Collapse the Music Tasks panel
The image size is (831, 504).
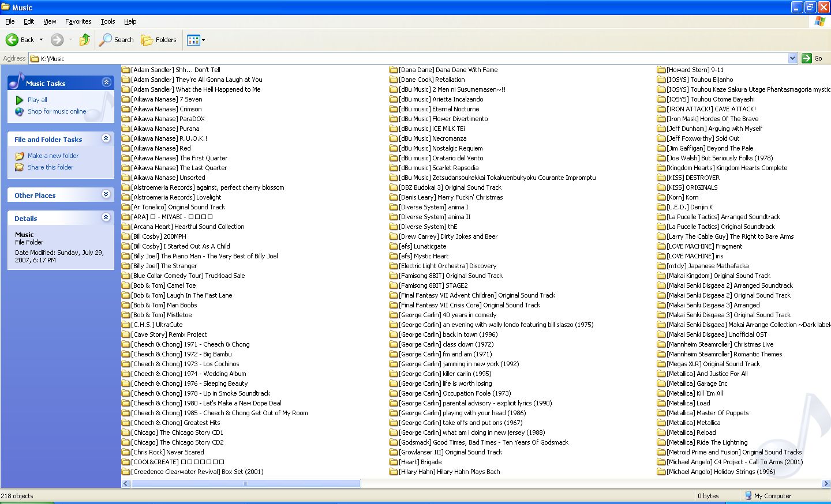pos(106,82)
